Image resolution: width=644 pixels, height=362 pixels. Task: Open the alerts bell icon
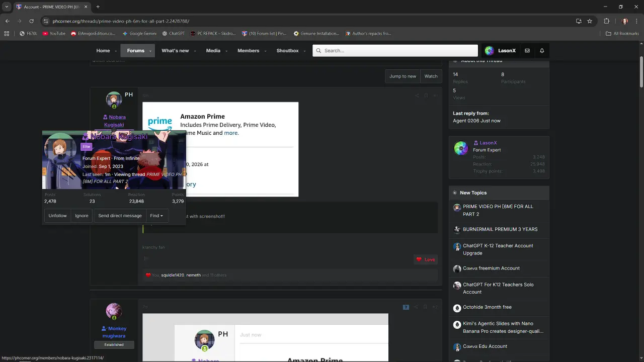tap(542, 51)
